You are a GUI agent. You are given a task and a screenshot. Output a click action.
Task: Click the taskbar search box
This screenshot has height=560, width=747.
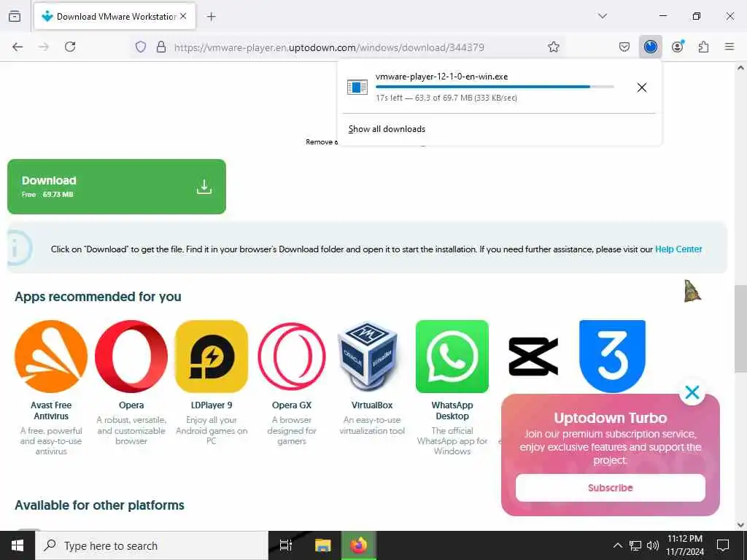[152, 545]
